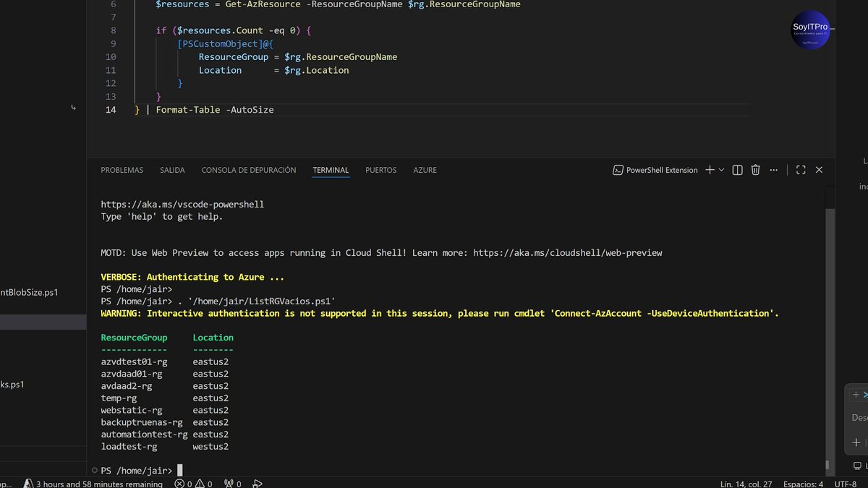Click line number 8 in the gutter
Image resolution: width=868 pixels, height=488 pixels.
click(113, 31)
